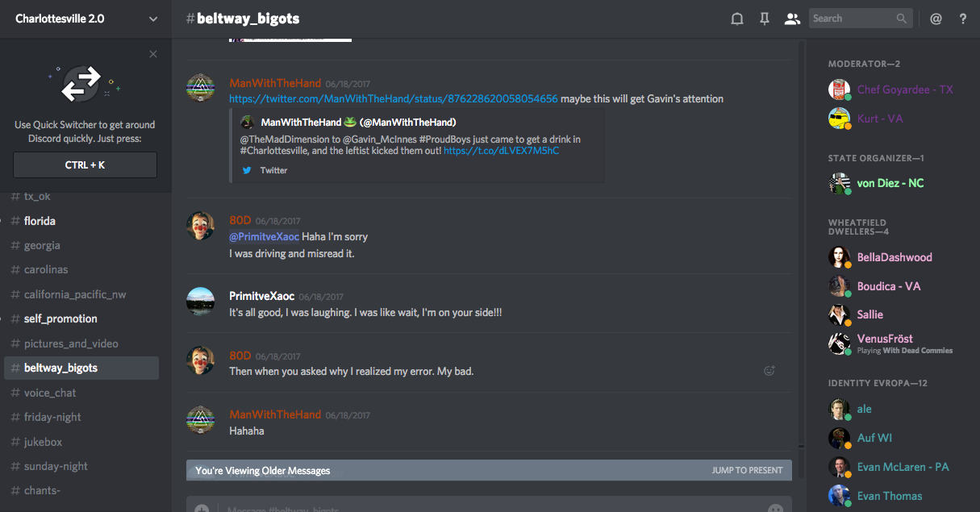Open the ManWithTheHand twitter status link
The image size is (980, 512).
tap(393, 99)
